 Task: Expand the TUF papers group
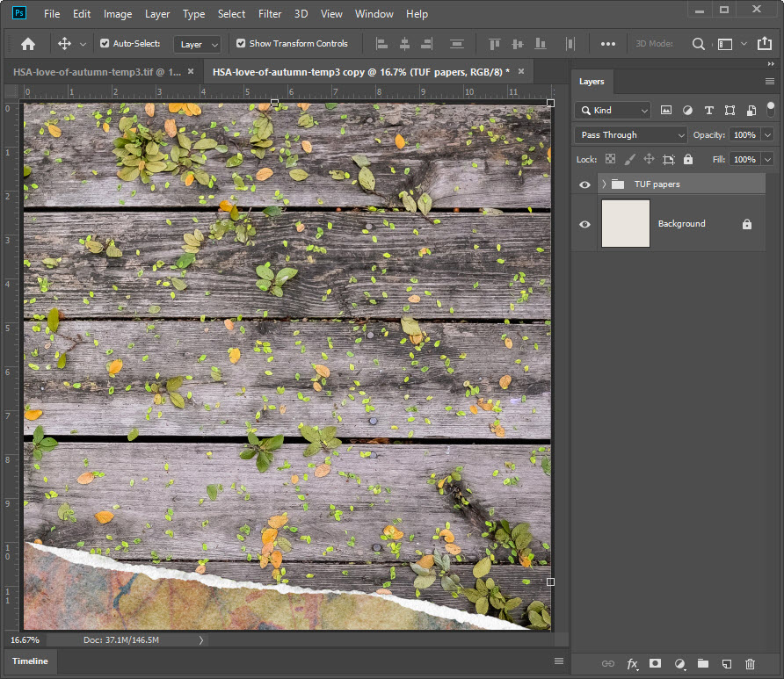(x=604, y=184)
